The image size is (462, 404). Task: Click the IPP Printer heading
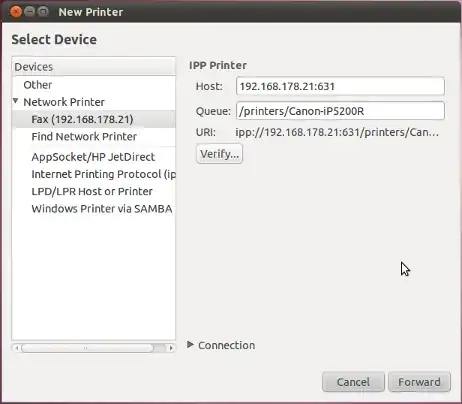pyautogui.click(x=218, y=65)
